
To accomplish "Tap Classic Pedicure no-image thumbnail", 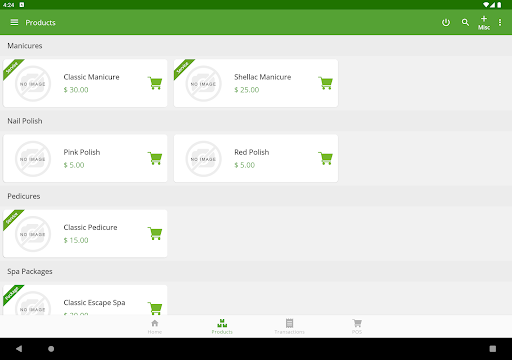I will 33,234.
